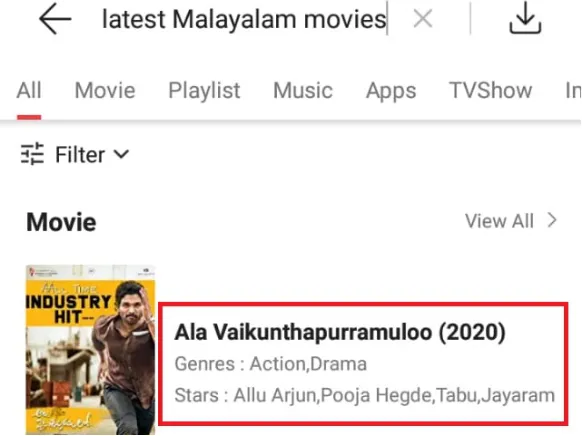
Task: Tap the Filter label
Action: coord(80,154)
